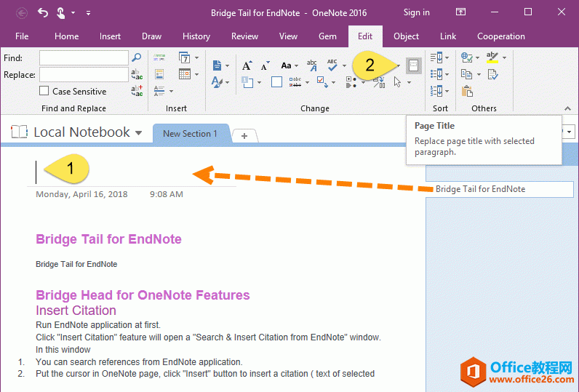This screenshot has width=579, height=392.
Task: Click the globe with check icon in Others
Action: point(467,57)
